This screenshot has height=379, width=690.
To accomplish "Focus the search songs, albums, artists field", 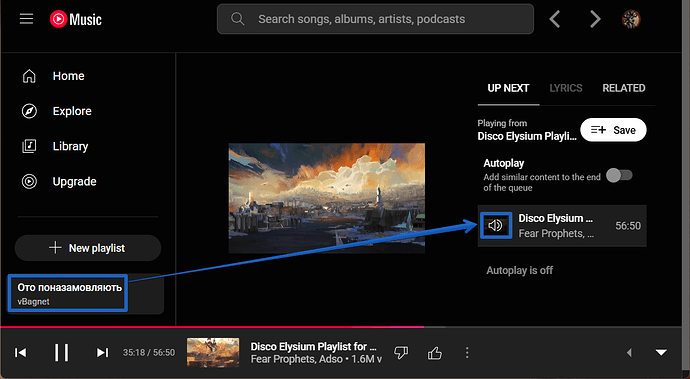I will click(x=375, y=19).
